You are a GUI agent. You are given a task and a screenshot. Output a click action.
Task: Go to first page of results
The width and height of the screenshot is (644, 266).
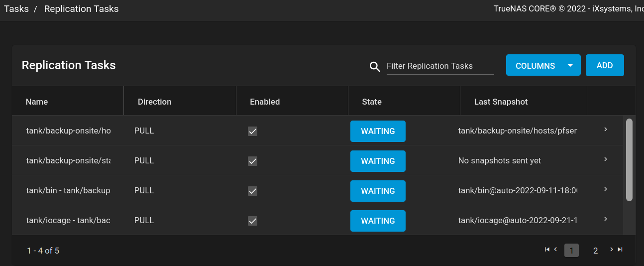tap(547, 250)
